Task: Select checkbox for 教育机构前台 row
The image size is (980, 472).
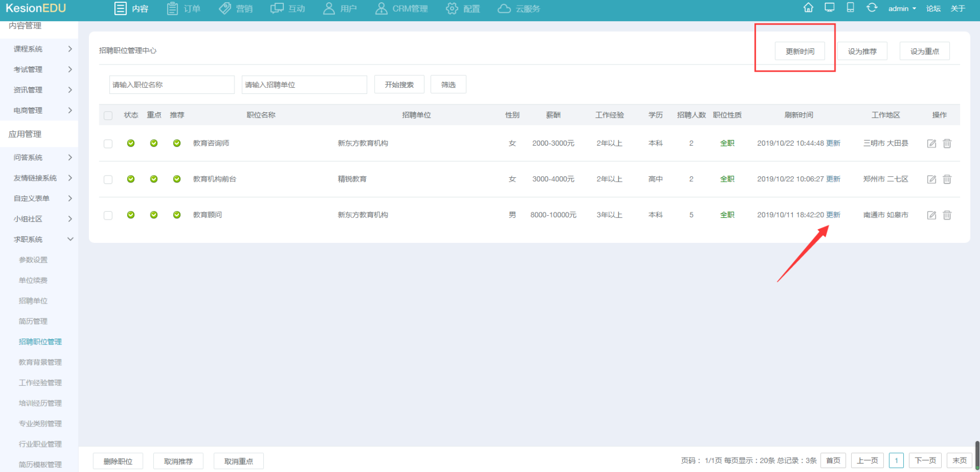Action: [x=108, y=180]
